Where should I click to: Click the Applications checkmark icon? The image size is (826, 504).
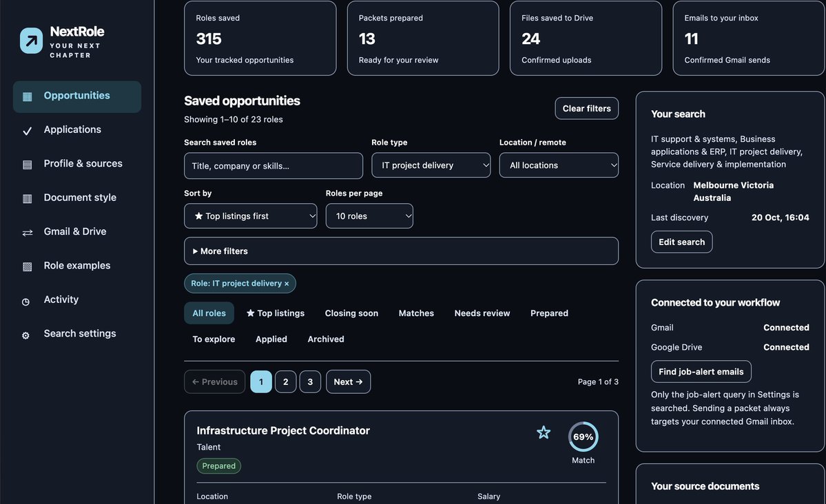28,131
